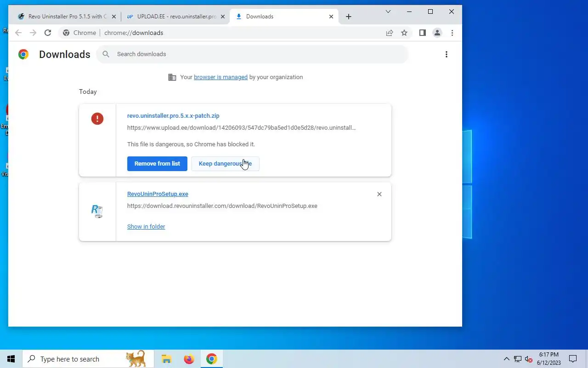Click the Chrome logo beside the Downloads title

tap(23, 54)
